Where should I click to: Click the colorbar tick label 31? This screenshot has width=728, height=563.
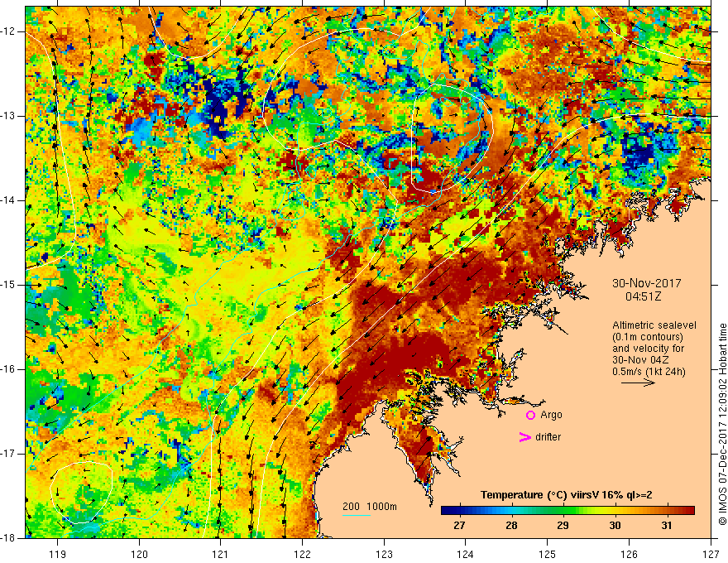tap(667, 526)
